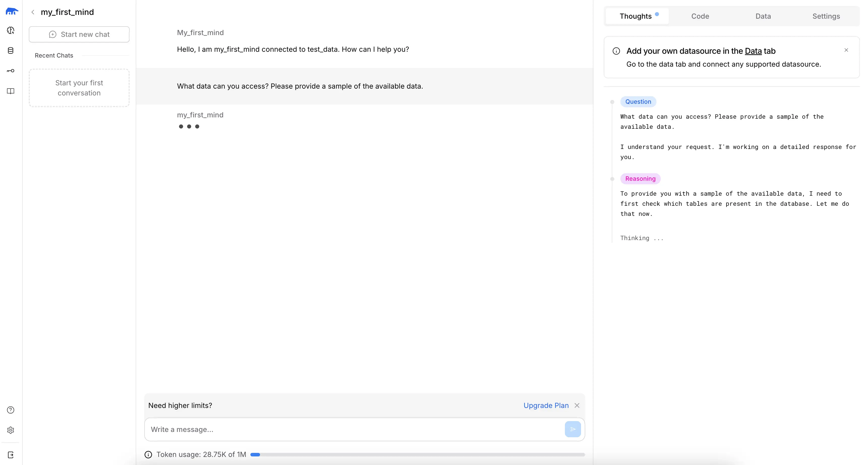
Task: Open the Data tab in panel
Action: coord(763,16)
